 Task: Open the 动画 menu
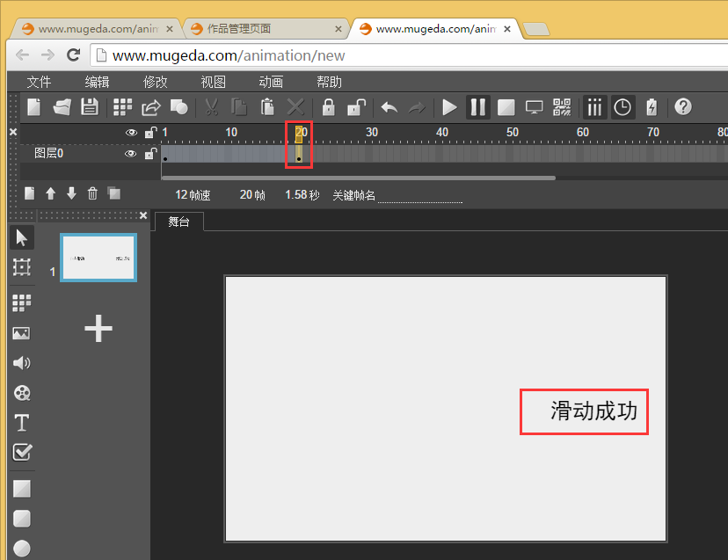(x=271, y=82)
